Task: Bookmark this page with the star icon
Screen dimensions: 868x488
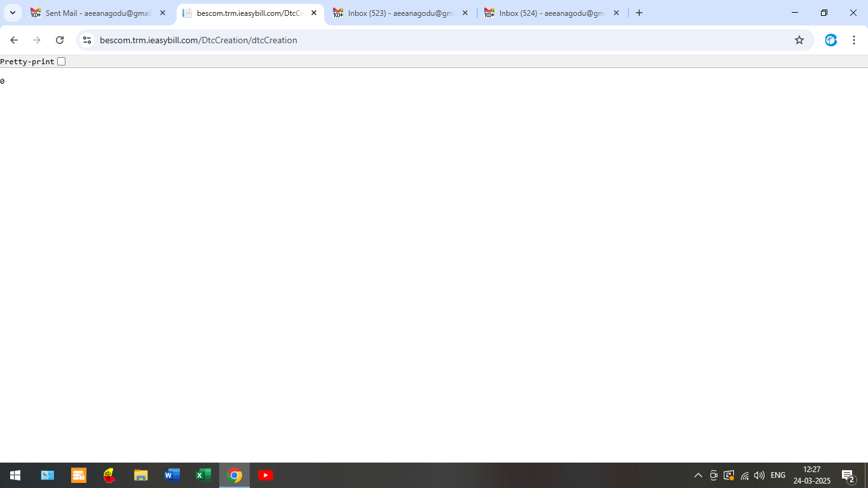Action: (x=799, y=40)
